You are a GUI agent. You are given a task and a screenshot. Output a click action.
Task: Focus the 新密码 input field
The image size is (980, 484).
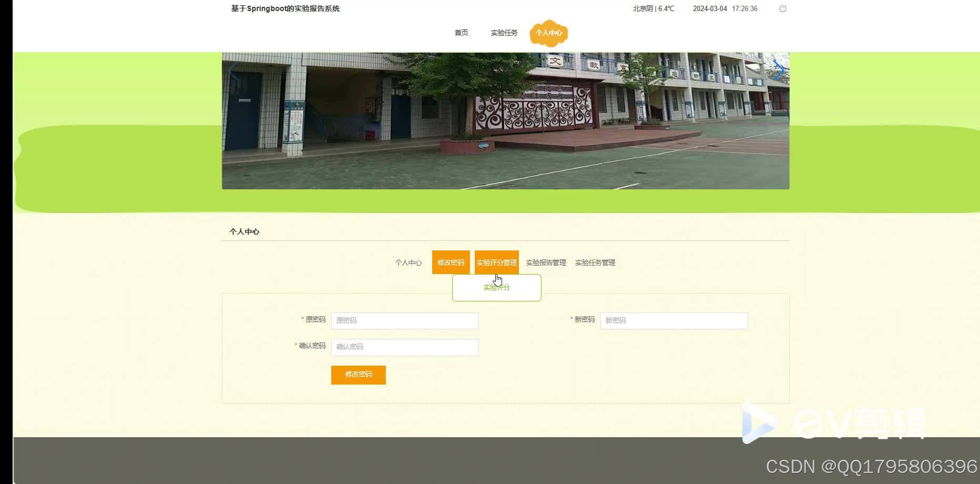pyautogui.click(x=674, y=320)
